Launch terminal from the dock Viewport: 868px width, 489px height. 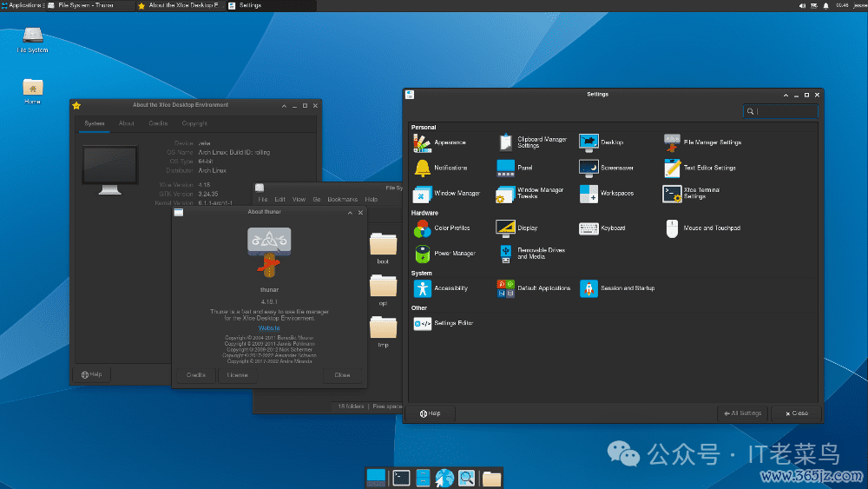click(401, 478)
